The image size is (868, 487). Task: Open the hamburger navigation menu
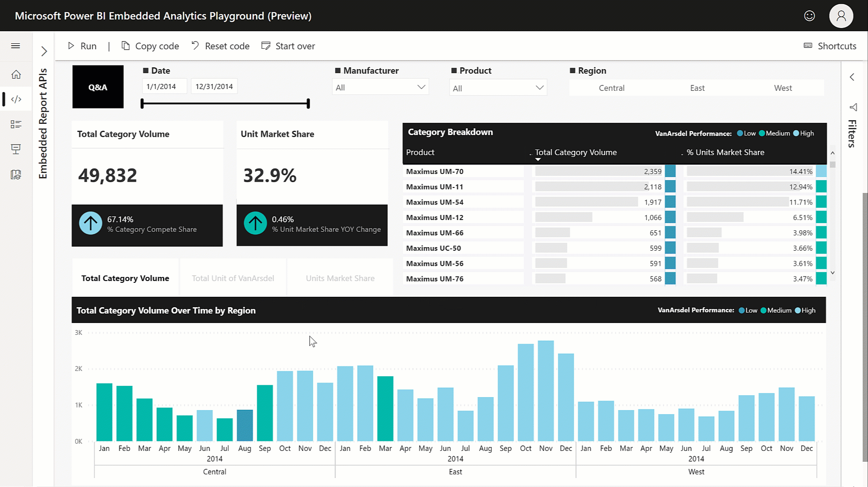coord(15,46)
